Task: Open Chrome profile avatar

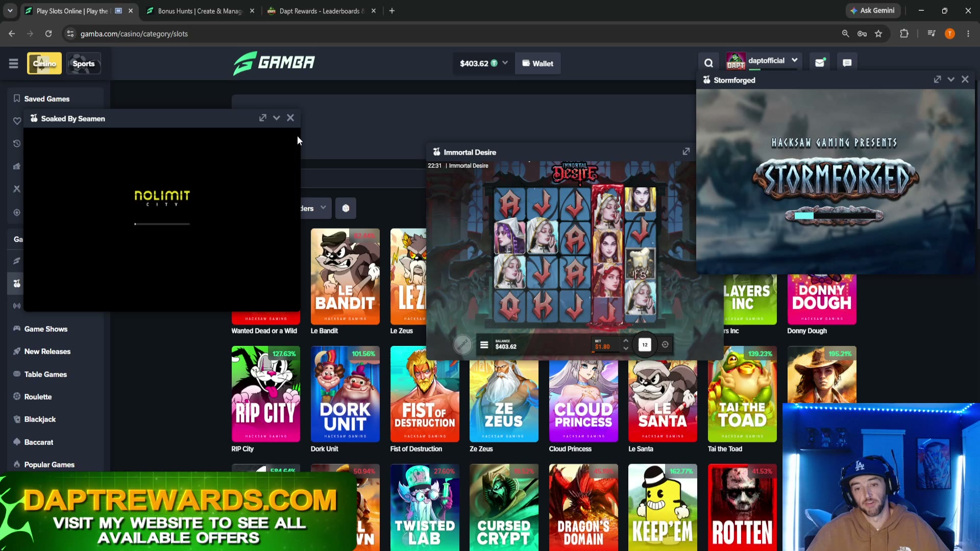Action: click(x=950, y=34)
